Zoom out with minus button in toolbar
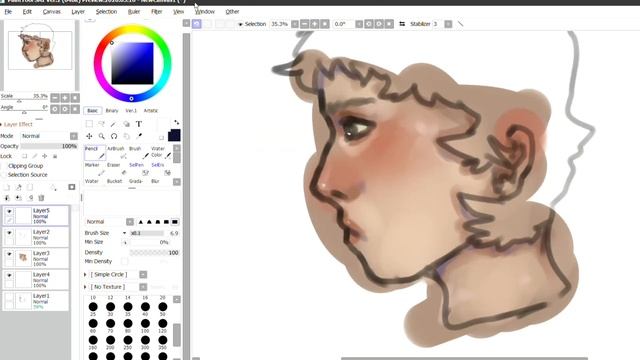The width and height of the screenshot is (640, 360). (304, 24)
